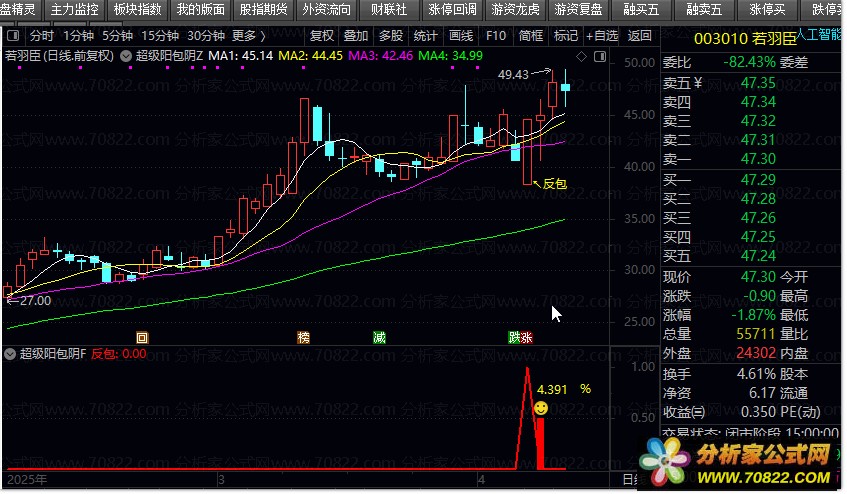Click the 画线 drawing button
Image resolution: width=847 pixels, height=494 pixels.
pyautogui.click(x=461, y=36)
